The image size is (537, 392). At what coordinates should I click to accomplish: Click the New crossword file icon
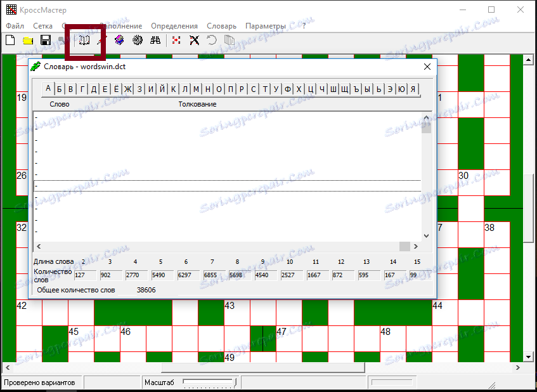point(10,41)
